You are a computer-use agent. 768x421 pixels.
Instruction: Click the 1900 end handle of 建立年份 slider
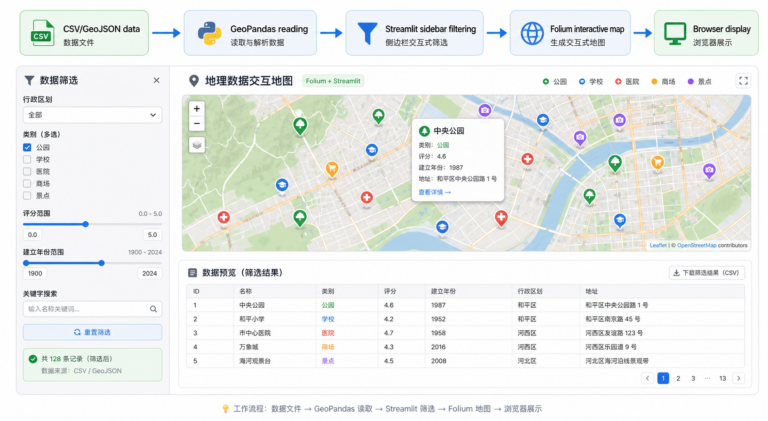[x=26, y=263]
